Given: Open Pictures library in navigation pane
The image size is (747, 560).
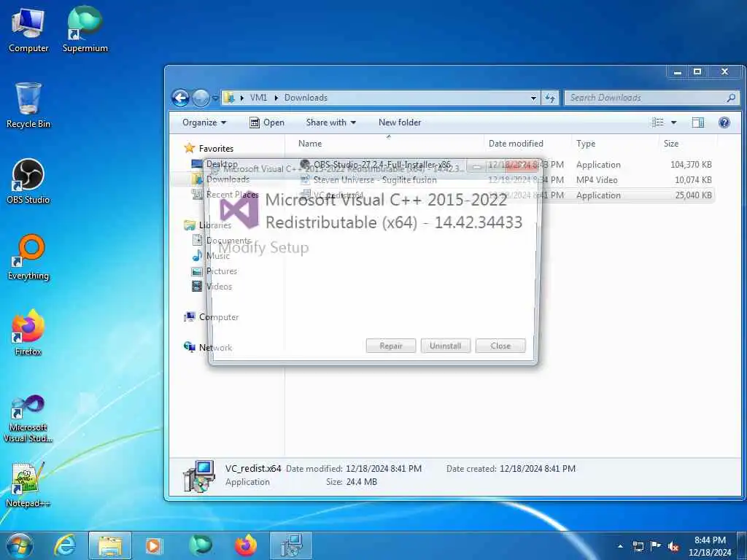Looking at the screenshot, I should click(214, 271).
